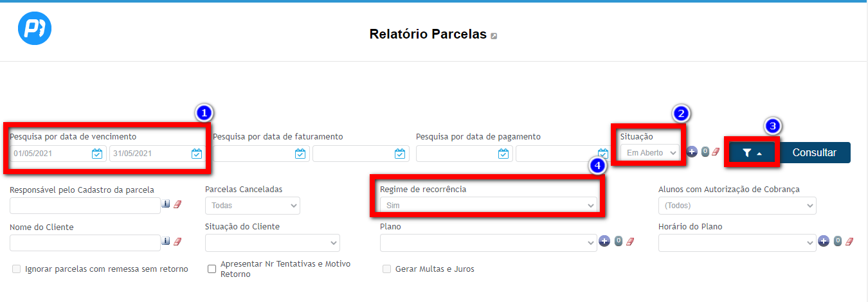Open the Situação dropdown
The image size is (868, 302).
click(649, 153)
